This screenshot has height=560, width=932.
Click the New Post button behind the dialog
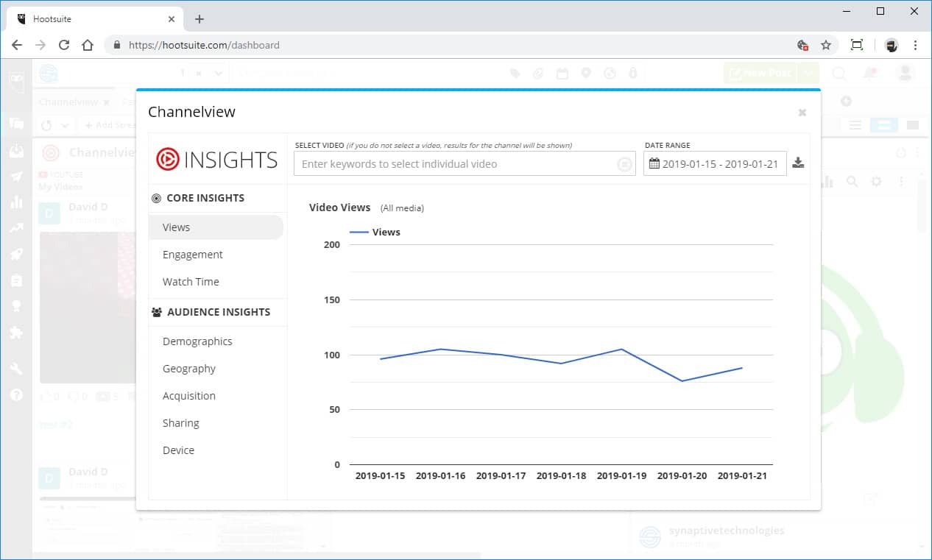click(761, 73)
